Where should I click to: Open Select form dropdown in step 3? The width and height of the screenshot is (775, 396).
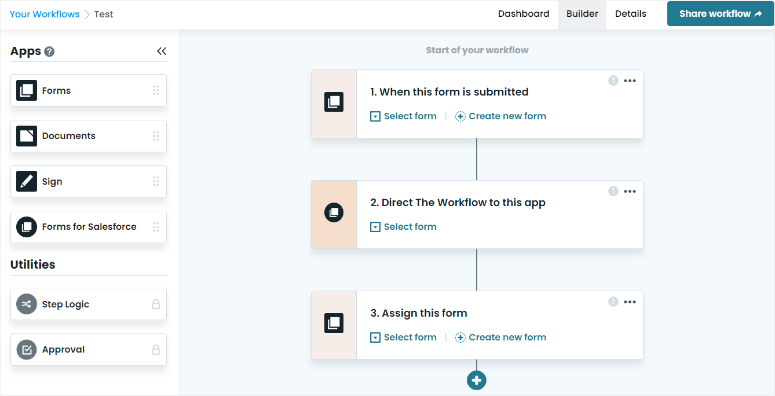click(x=403, y=337)
